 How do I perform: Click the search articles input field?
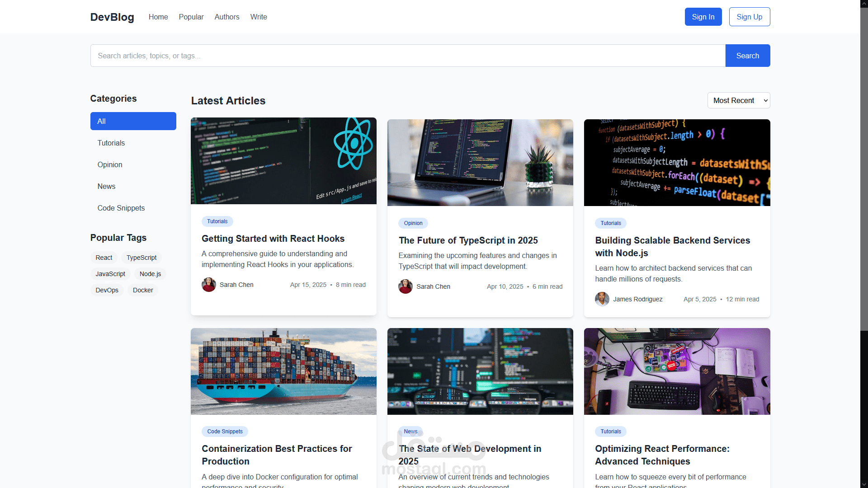coord(408,56)
